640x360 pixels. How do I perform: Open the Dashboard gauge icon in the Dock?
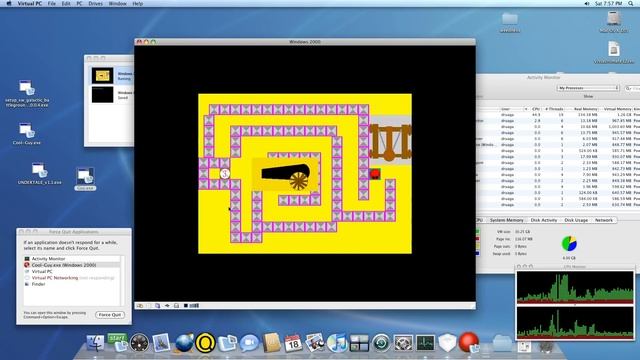pyautogui.click(x=139, y=343)
